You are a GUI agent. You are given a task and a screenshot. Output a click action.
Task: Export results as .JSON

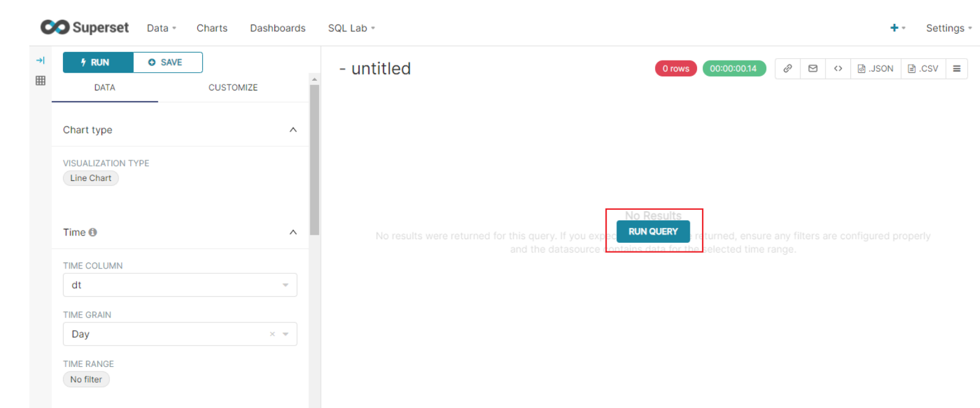tap(876, 69)
